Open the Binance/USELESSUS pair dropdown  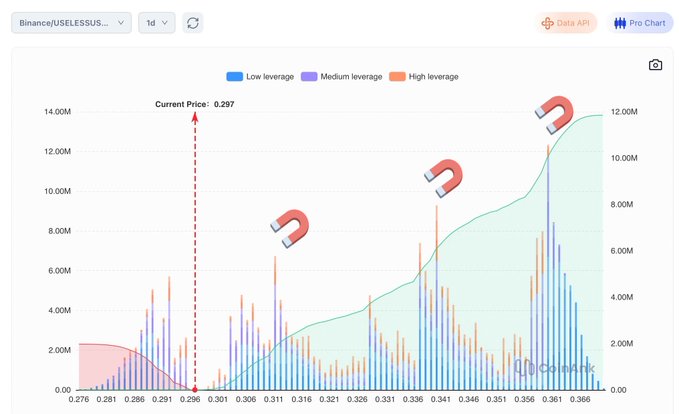pyautogui.click(x=71, y=23)
